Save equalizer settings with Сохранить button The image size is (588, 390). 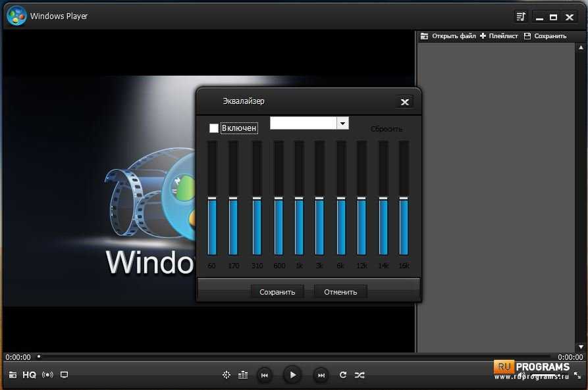click(277, 292)
